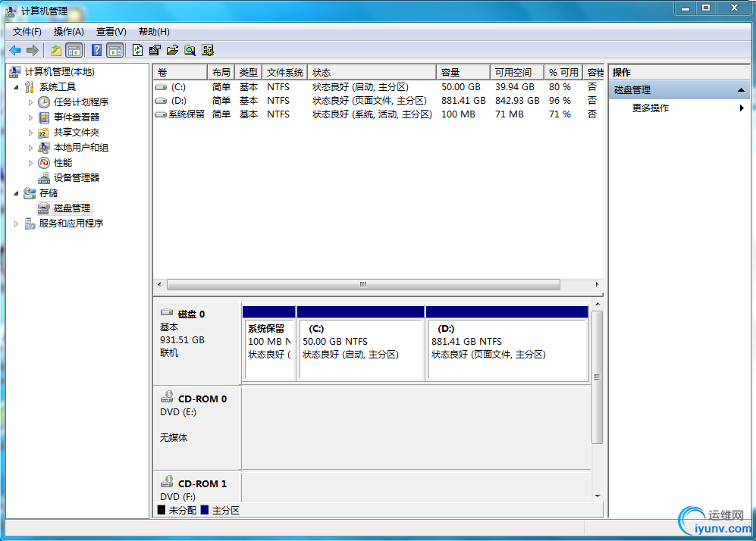The width and height of the screenshot is (756, 541).
Task: Select 事件查看器 in the tree
Action: (76, 117)
